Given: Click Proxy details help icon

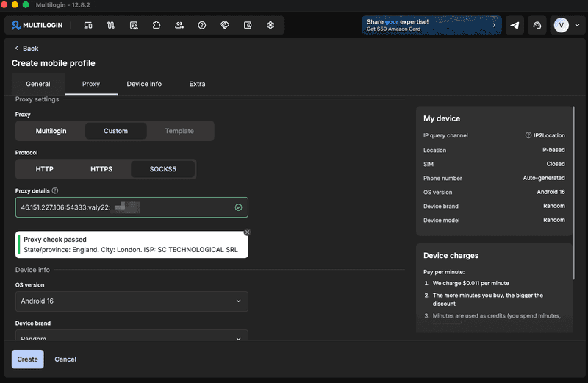Looking at the screenshot, I should pos(55,190).
